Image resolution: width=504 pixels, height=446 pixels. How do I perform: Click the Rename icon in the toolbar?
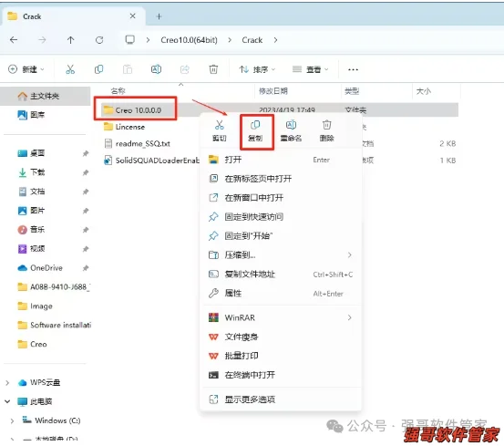tap(156, 69)
